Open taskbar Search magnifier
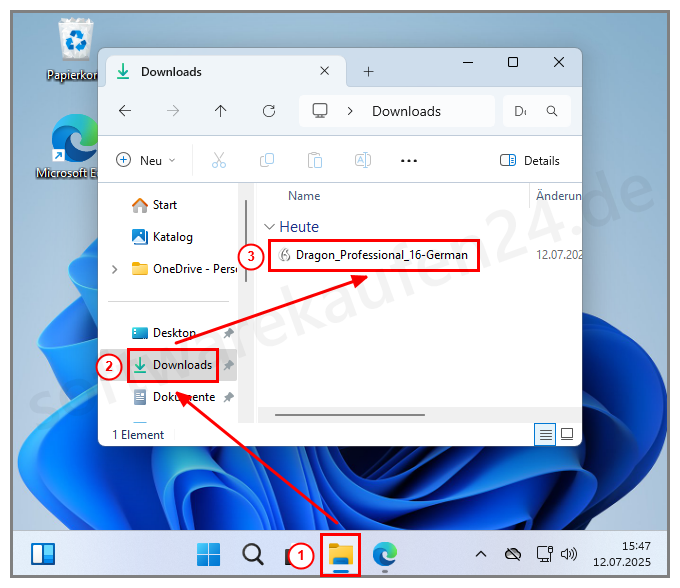 253,554
